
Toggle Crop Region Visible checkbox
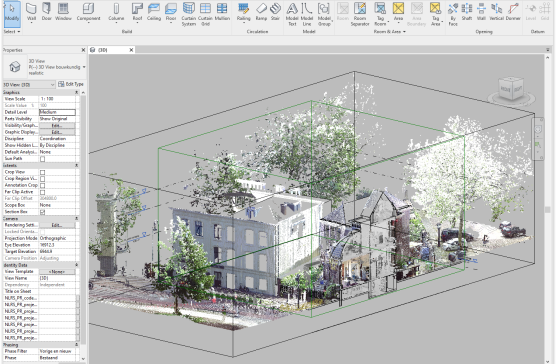[x=43, y=179]
